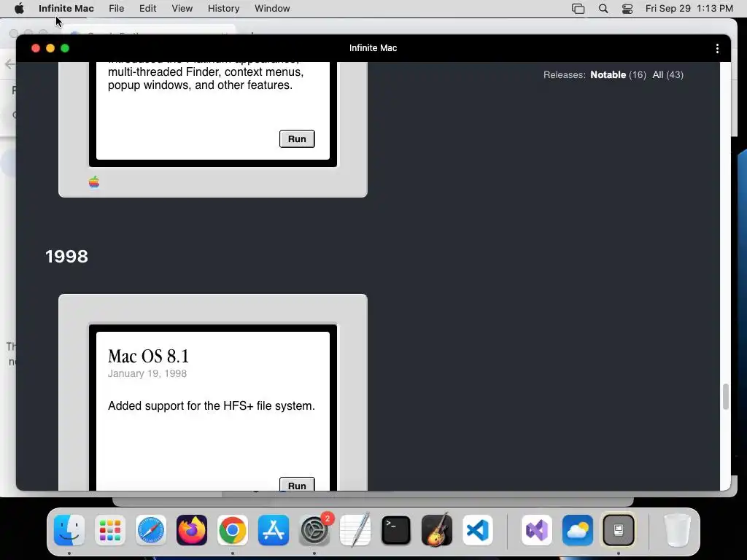Open the Apple menu
Viewport: 747px width, 560px height.
19,9
